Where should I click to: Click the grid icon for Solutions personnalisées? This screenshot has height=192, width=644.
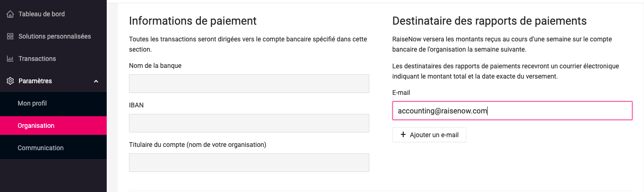tap(10, 36)
